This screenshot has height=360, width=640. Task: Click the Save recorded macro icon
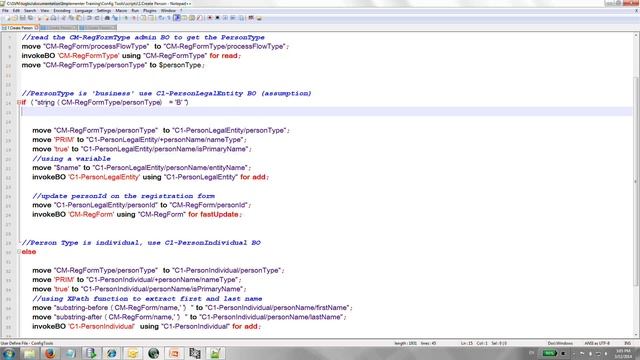(x=241, y=18)
